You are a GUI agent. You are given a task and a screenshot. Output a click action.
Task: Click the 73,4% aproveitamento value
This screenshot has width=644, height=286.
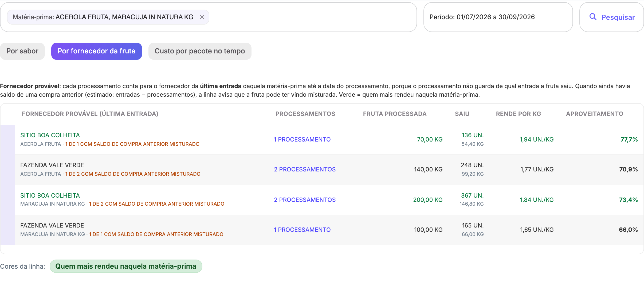(629, 200)
